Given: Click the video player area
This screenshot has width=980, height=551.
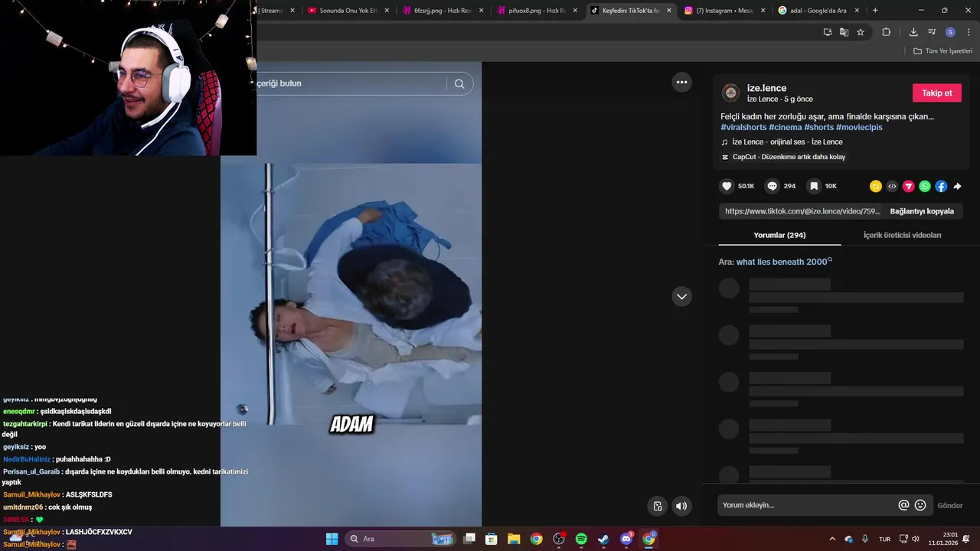Looking at the screenshot, I should click(351, 295).
